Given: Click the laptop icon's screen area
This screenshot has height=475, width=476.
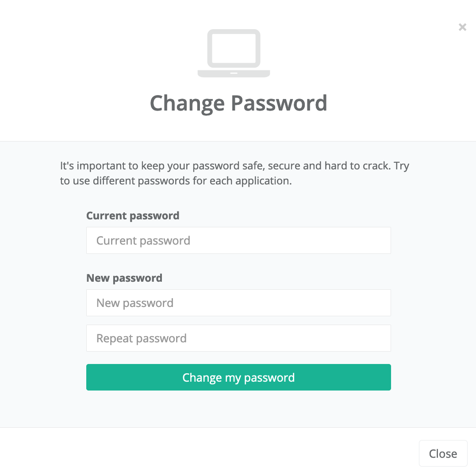Looking at the screenshot, I should [x=234, y=48].
